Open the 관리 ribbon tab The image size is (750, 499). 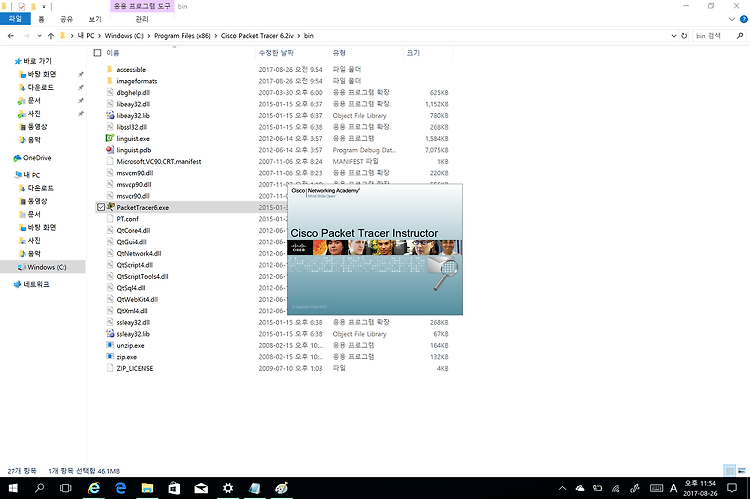[x=142, y=19]
